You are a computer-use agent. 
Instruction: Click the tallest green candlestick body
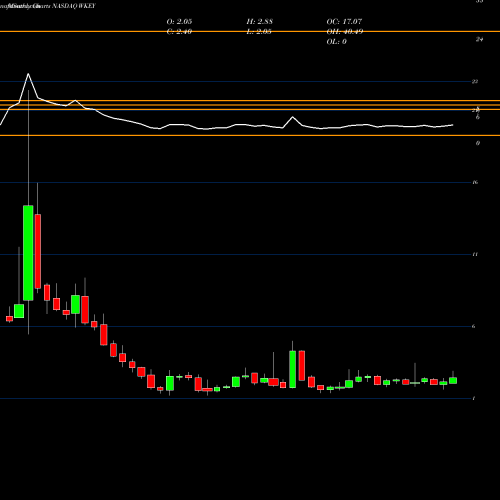pyautogui.click(x=28, y=253)
